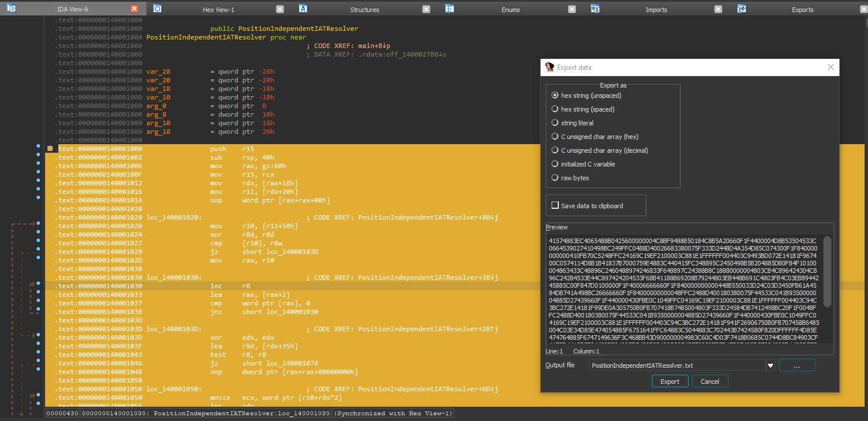
Task: Select the IDA View-A disassembly icon
Action: [x=10, y=8]
